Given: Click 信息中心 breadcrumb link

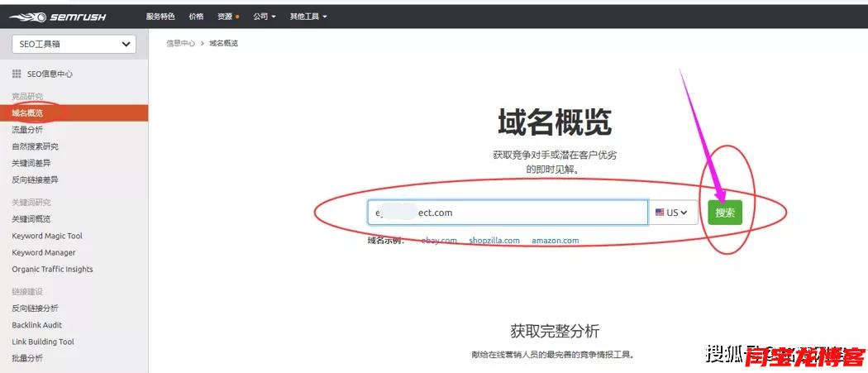Looking at the screenshot, I should 181,43.
